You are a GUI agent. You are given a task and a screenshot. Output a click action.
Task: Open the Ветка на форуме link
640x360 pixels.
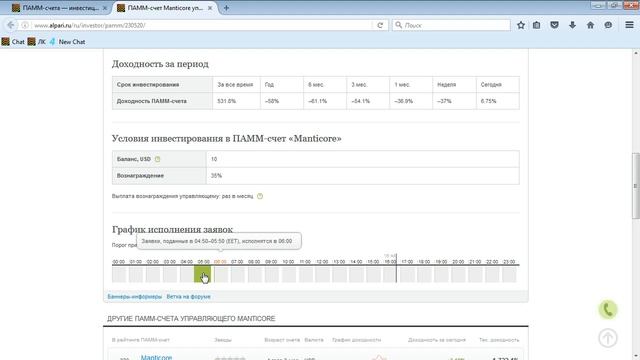pos(189,297)
